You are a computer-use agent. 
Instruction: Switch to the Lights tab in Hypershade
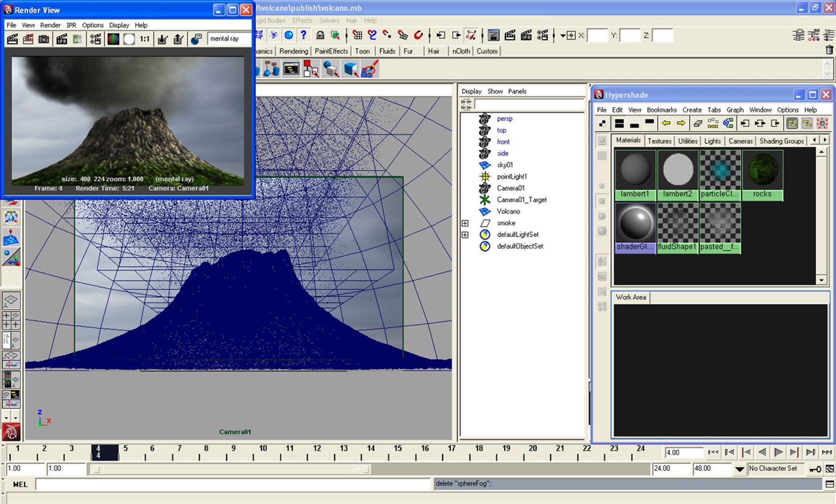tap(712, 141)
